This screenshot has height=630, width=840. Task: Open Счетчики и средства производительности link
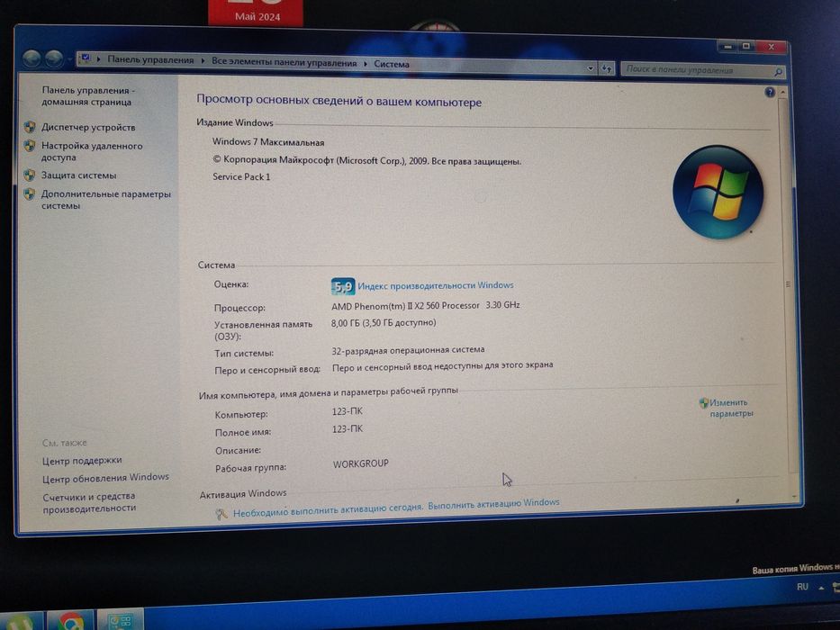pos(89,502)
